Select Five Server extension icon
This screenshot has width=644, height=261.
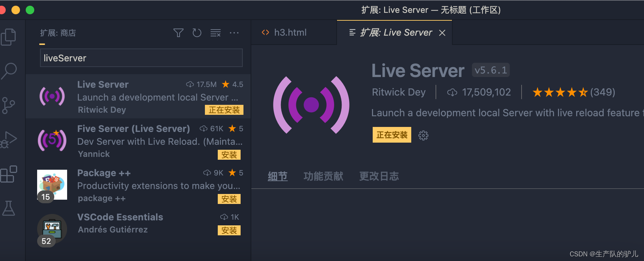point(52,140)
